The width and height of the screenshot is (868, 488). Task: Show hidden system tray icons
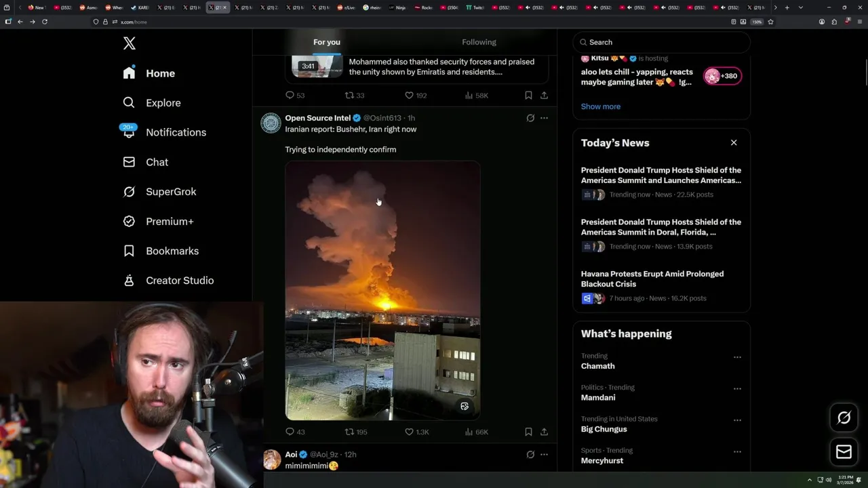[x=809, y=480]
